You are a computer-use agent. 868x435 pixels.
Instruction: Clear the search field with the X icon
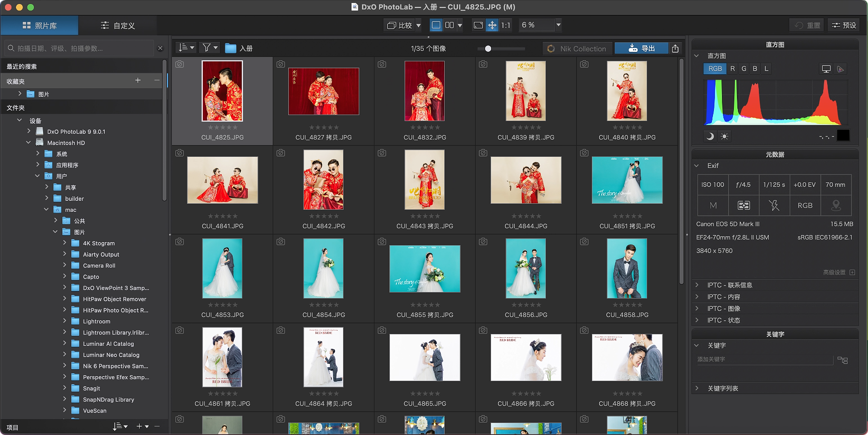pos(160,48)
